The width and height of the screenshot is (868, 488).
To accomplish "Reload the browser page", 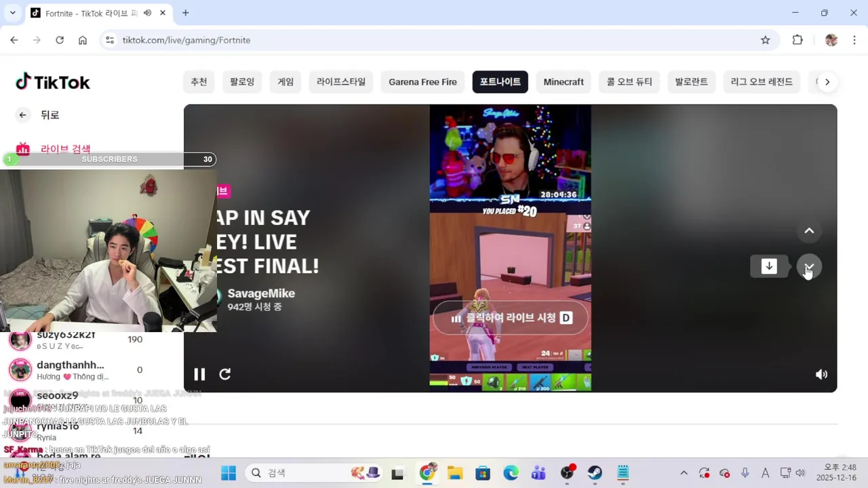I will (x=60, y=40).
